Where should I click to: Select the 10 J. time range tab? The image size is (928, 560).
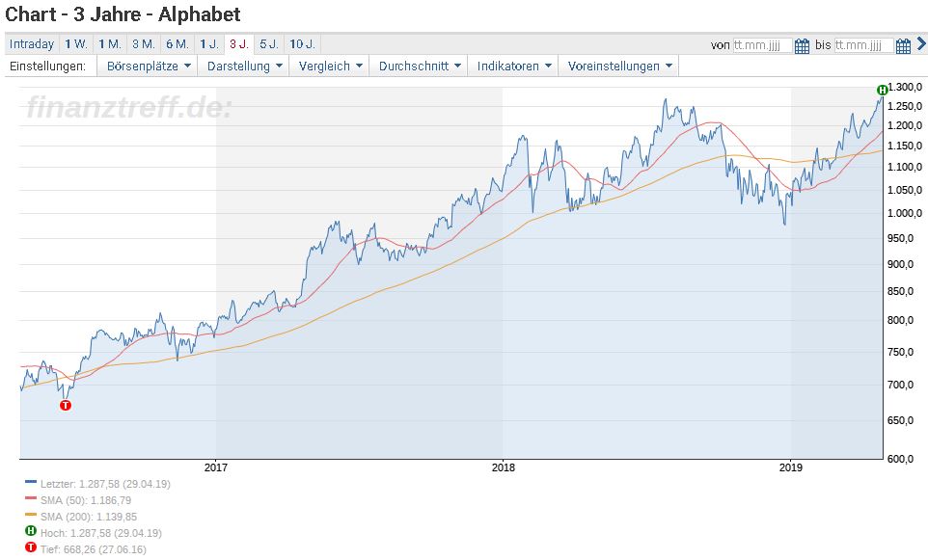303,43
